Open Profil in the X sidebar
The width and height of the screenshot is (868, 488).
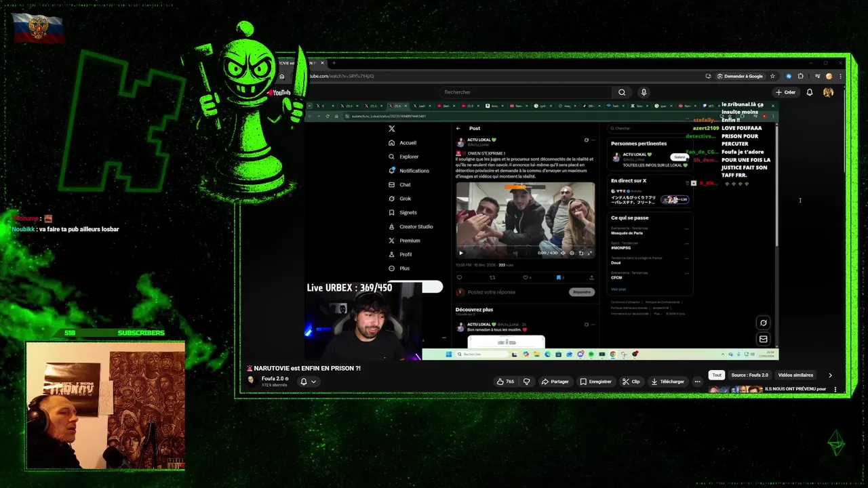click(x=400, y=254)
